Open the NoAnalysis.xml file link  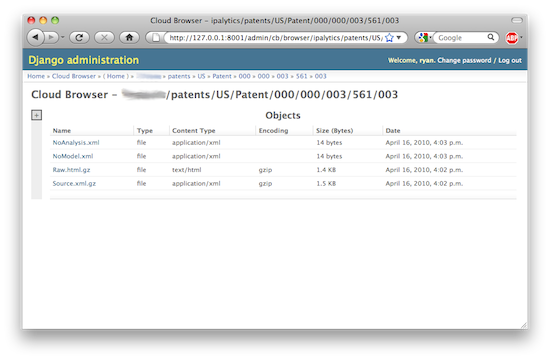pos(76,142)
